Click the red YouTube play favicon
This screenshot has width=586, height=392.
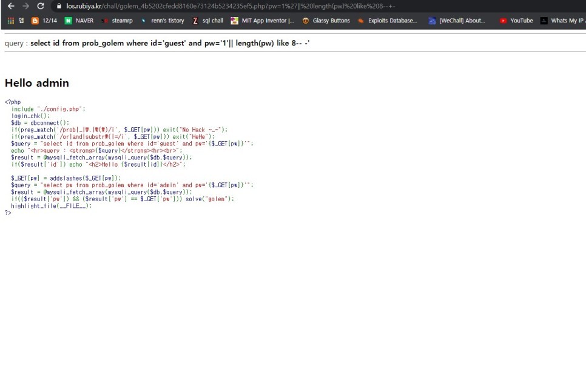pyautogui.click(x=503, y=21)
